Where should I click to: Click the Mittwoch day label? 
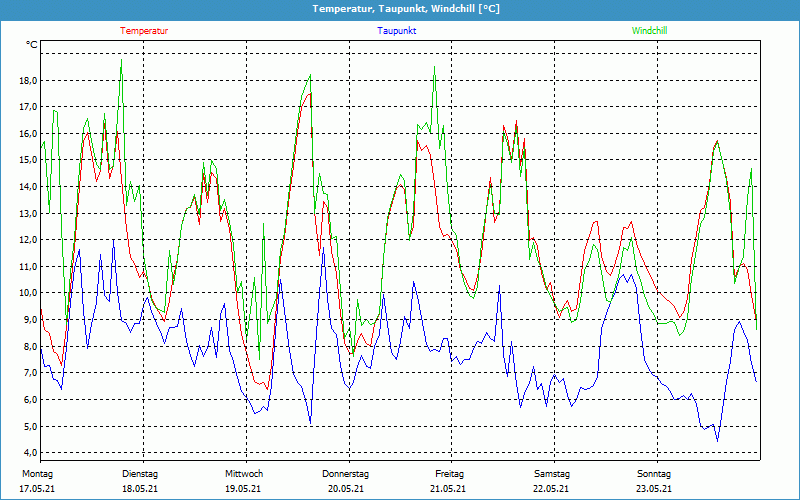244,474
